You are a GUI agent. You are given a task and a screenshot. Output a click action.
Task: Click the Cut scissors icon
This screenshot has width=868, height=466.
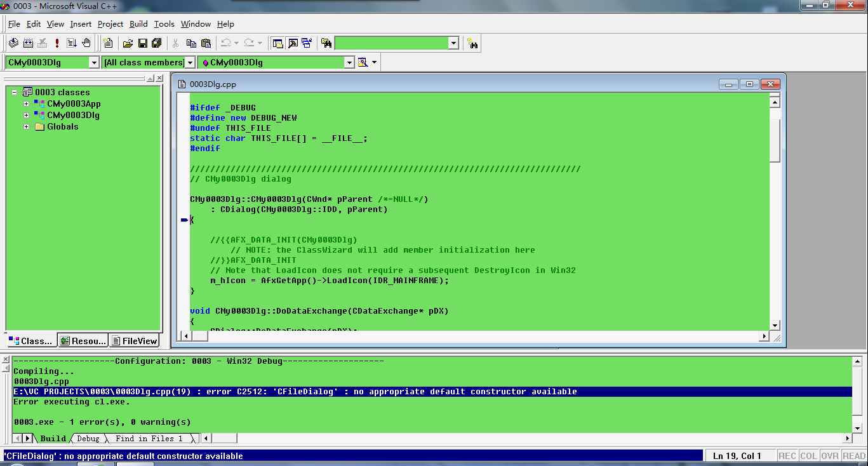tap(176, 43)
